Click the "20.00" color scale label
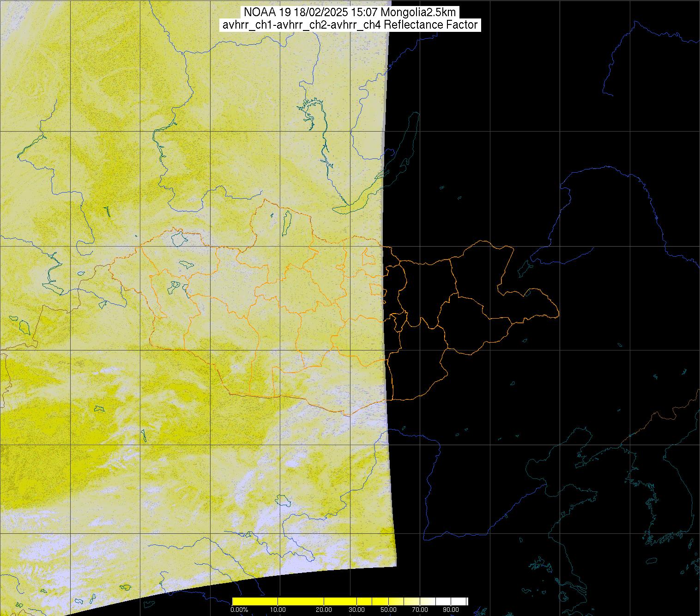Image resolution: width=700 pixels, height=616 pixels. pos(325,610)
